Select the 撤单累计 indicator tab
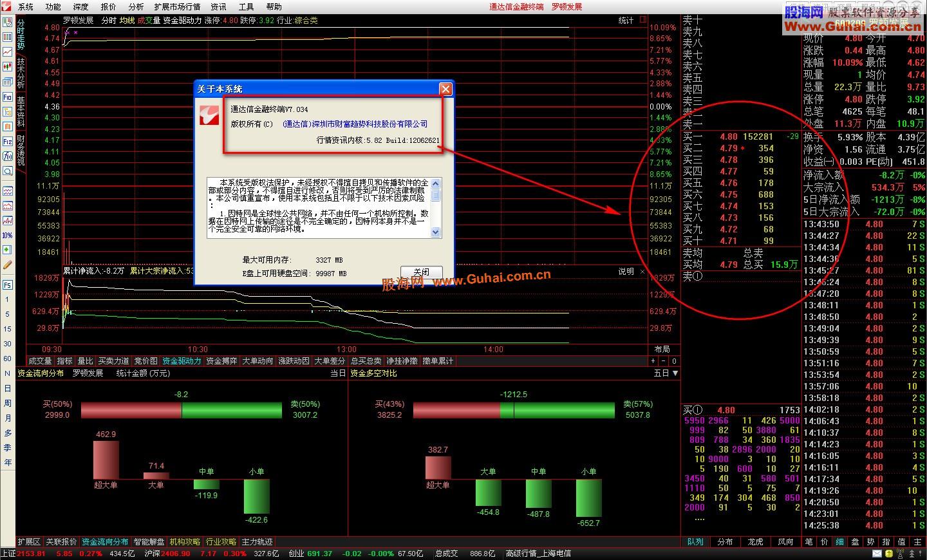Screen dimensions: 927x560 click(x=438, y=361)
